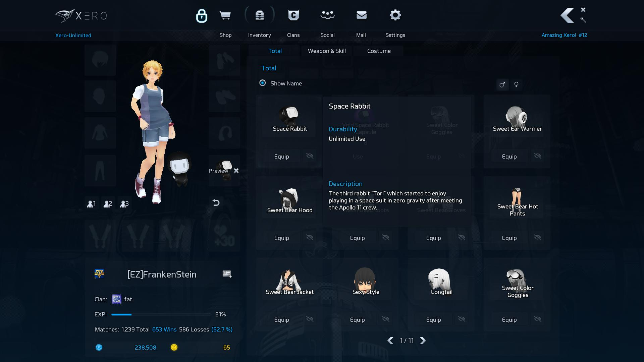Image resolution: width=644 pixels, height=362 pixels.
Task: Reset character preview with undo arrow
Action: click(216, 203)
